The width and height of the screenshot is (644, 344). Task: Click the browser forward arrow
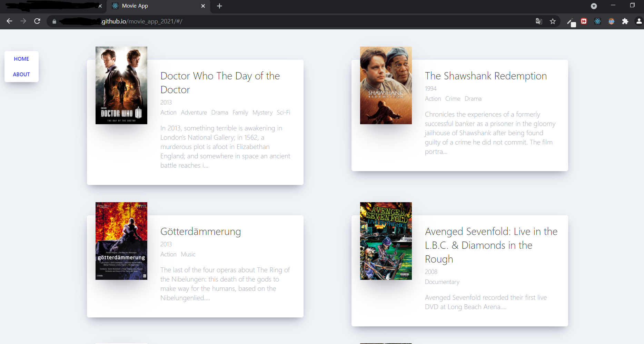[x=23, y=21]
